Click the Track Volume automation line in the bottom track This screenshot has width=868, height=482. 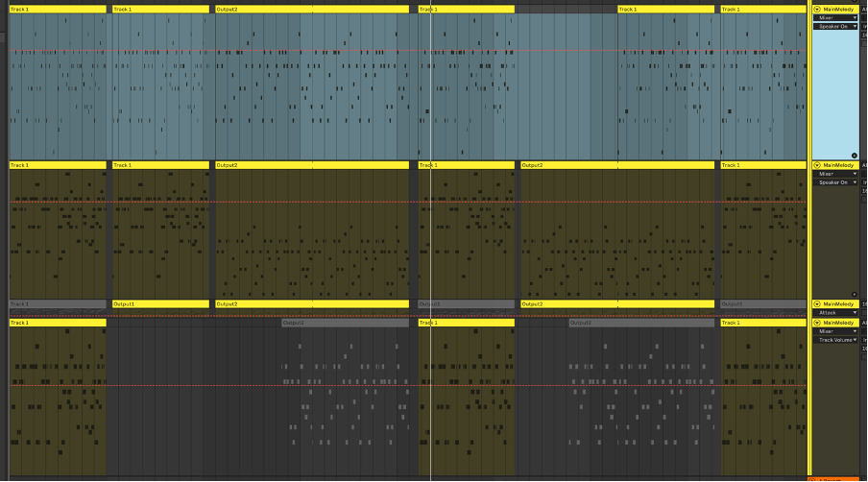pyautogui.click(x=407, y=386)
